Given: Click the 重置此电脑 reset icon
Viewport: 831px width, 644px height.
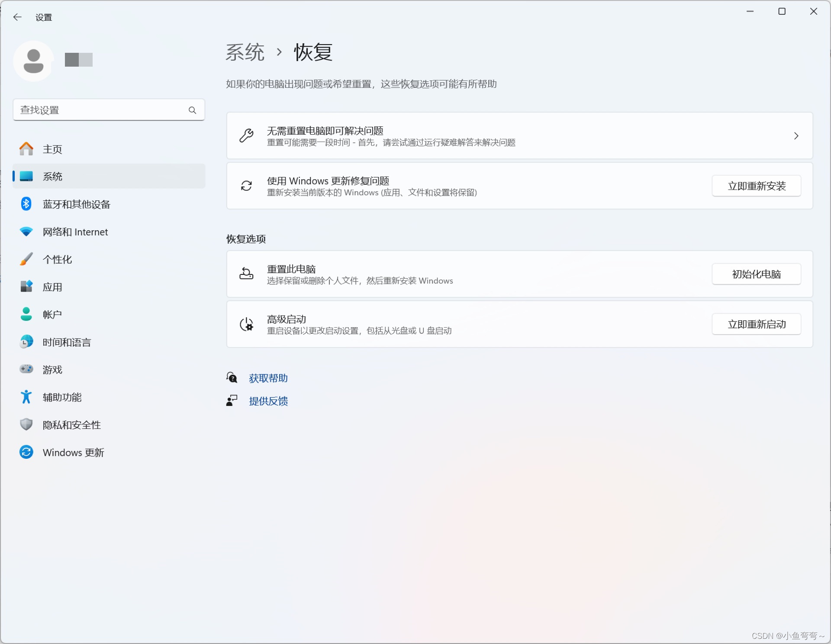Looking at the screenshot, I should point(247,274).
